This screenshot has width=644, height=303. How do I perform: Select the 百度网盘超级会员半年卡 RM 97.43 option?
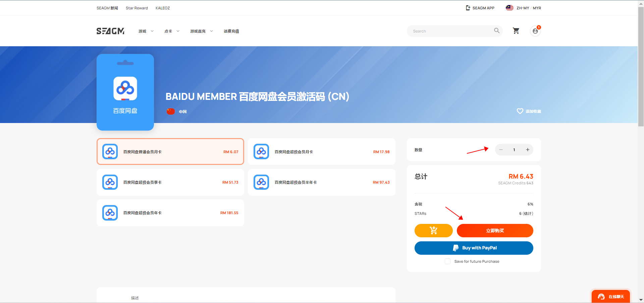[x=322, y=182]
